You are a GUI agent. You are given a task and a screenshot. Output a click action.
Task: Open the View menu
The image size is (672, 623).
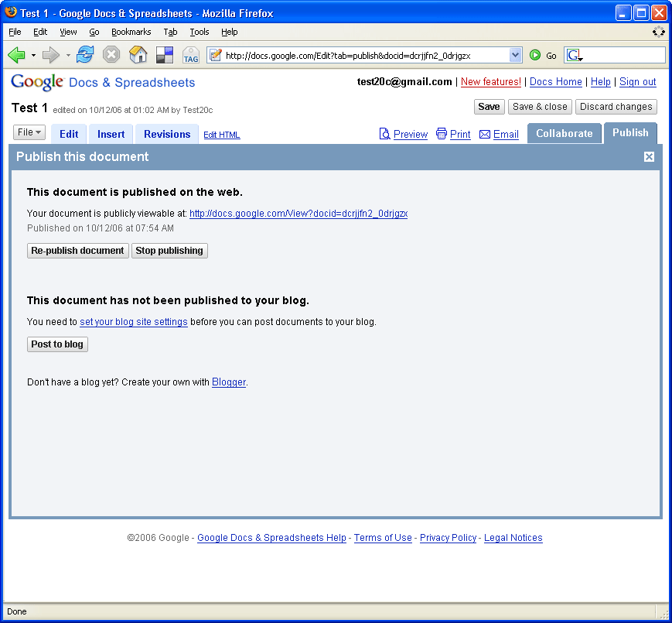tap(68, 33)
